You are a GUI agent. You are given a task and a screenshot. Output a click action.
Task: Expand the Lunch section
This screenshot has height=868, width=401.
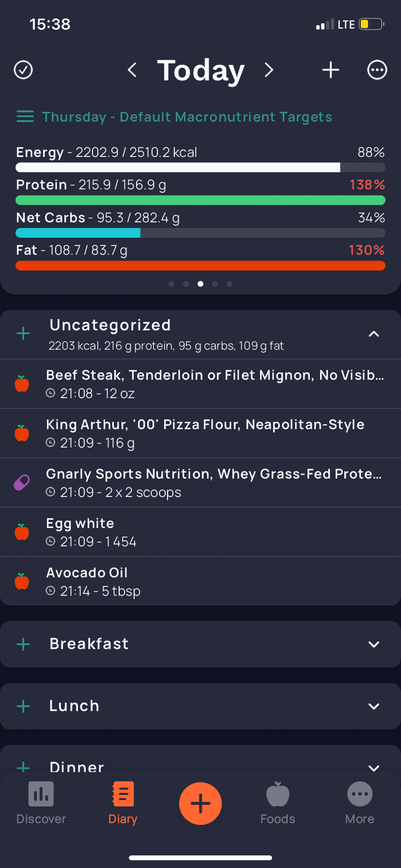(373, 706)
